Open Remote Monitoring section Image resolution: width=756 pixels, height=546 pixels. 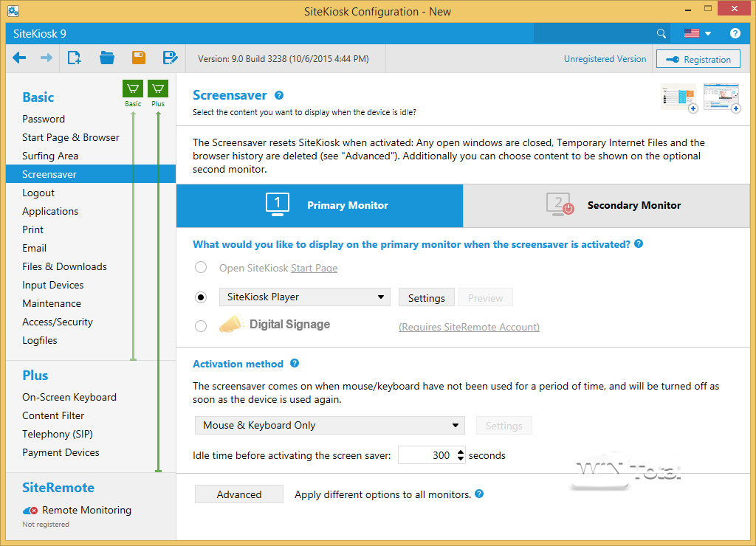click(x=87, y=510)
